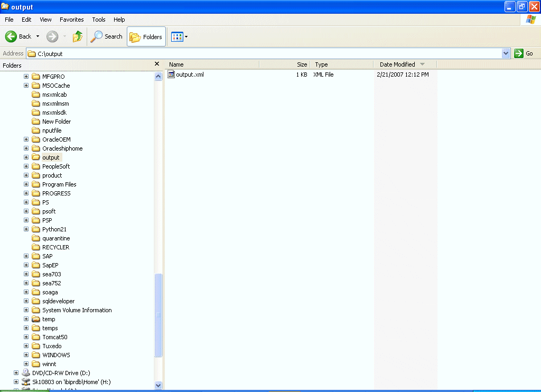The width and height of the screenshot is (541, 392).
Task: Toggle the Folders sidebar view
Action: 146,36
